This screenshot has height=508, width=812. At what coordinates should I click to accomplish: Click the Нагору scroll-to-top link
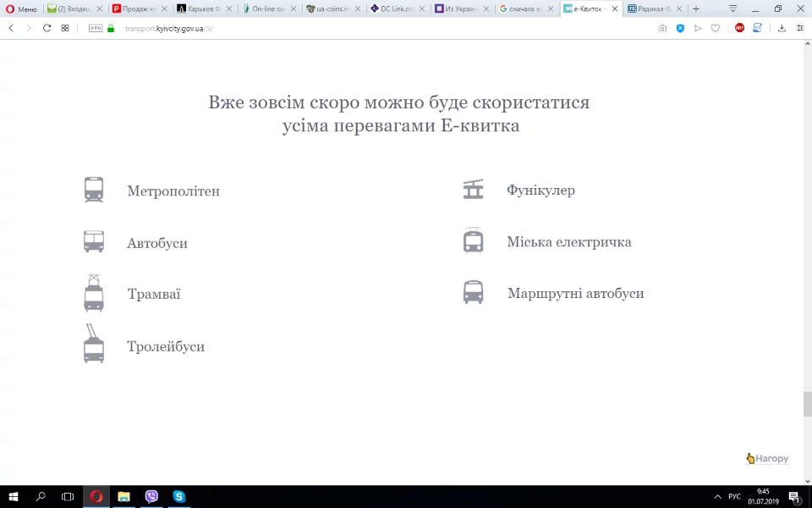[767, 458]
